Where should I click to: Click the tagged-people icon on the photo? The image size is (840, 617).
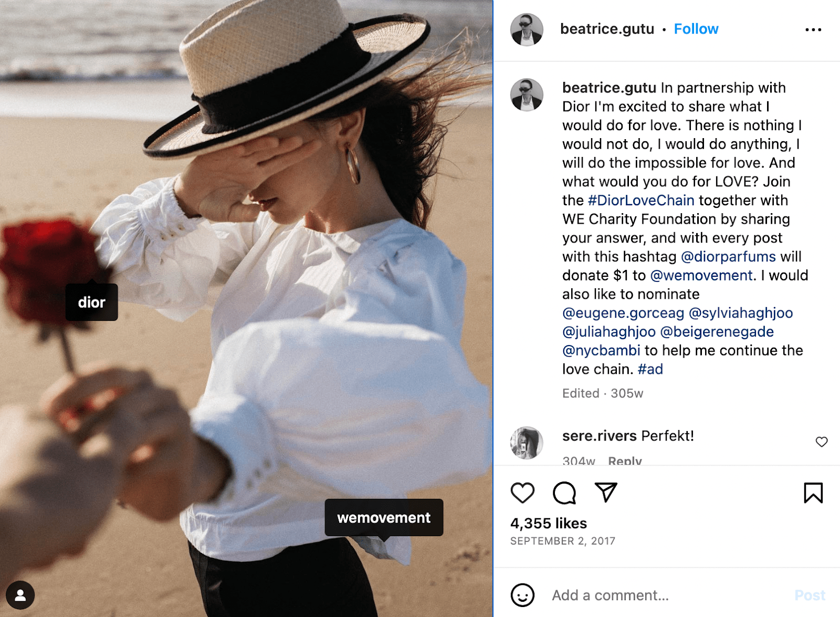pyautogui.click(x=20, y=595)
